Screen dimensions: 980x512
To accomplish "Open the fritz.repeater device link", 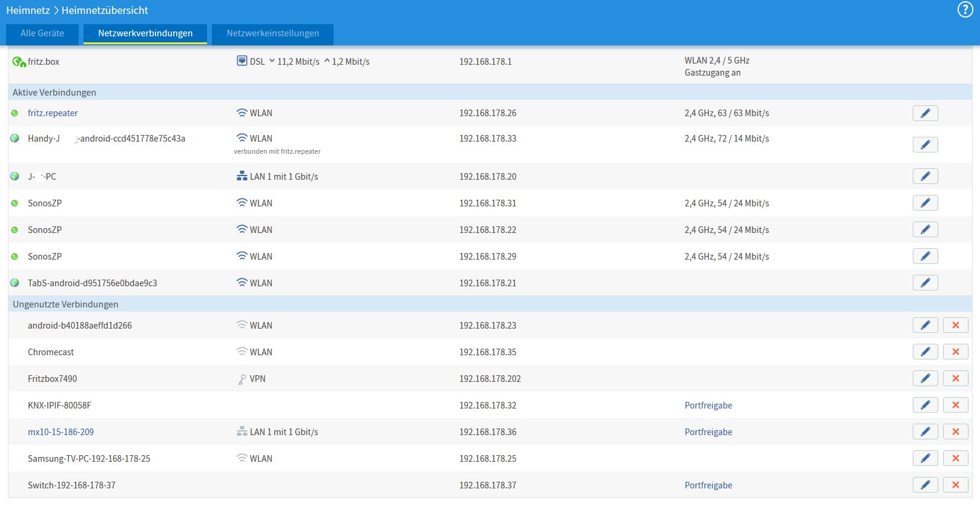I will (53, 113).
